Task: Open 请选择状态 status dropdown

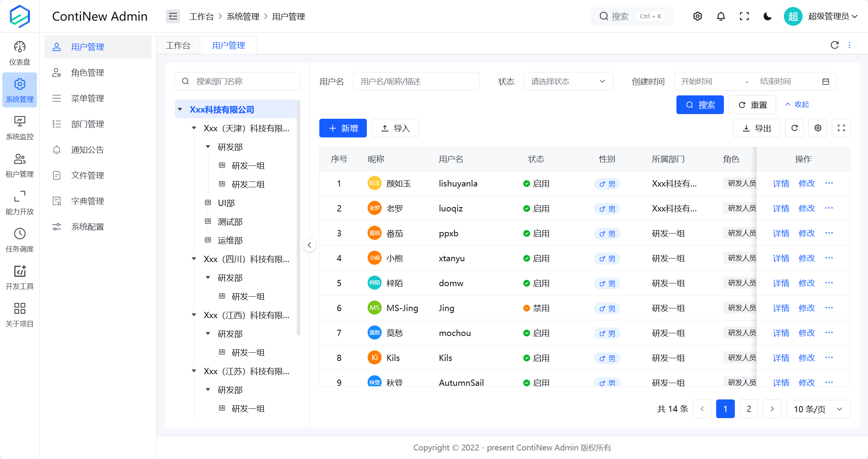Action: pyautogui.click(x=568, y=81)
